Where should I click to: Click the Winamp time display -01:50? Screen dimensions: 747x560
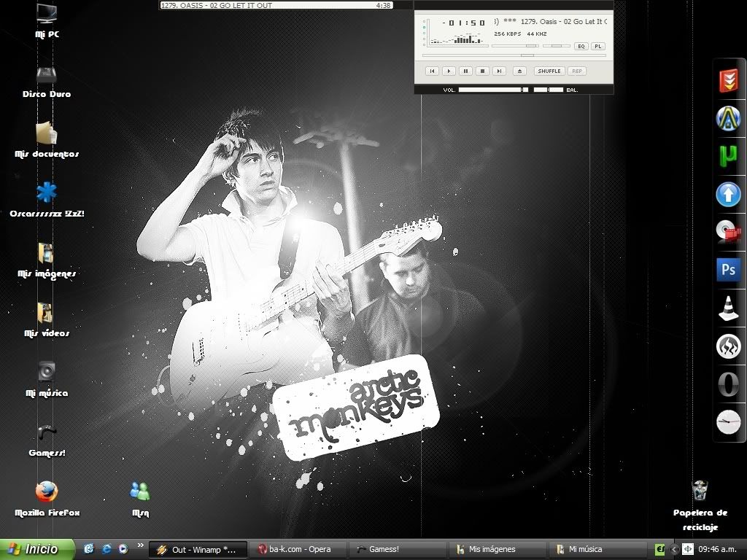pos(463,23)
